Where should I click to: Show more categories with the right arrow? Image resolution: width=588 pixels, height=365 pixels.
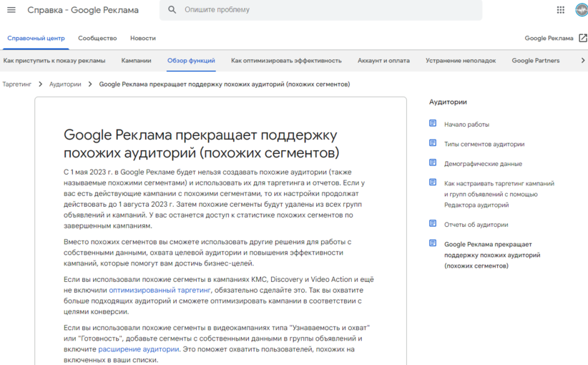[582, 60]
